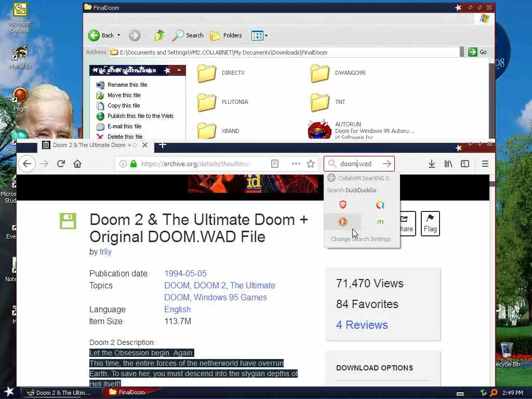Click the explorer Forward arrow button
This screenshot has width=532, height=399.
tap(135, 35)
